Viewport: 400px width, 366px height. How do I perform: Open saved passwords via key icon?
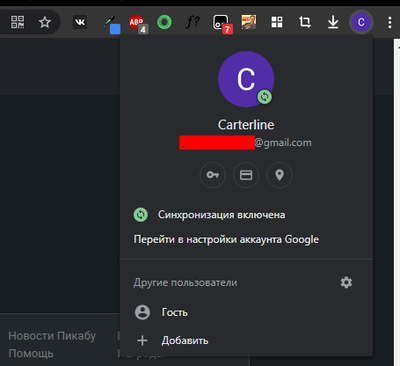[213, 175]
